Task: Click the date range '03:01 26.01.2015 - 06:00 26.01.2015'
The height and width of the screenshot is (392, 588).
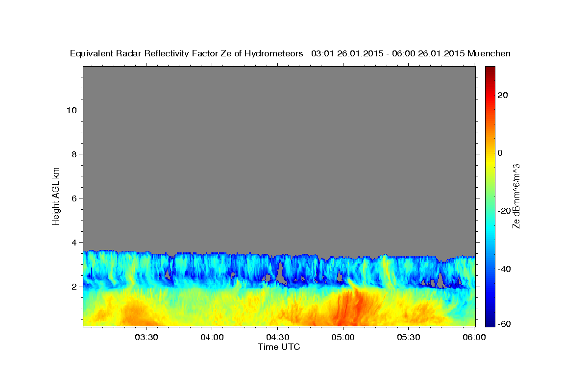Action: point(388,54)
